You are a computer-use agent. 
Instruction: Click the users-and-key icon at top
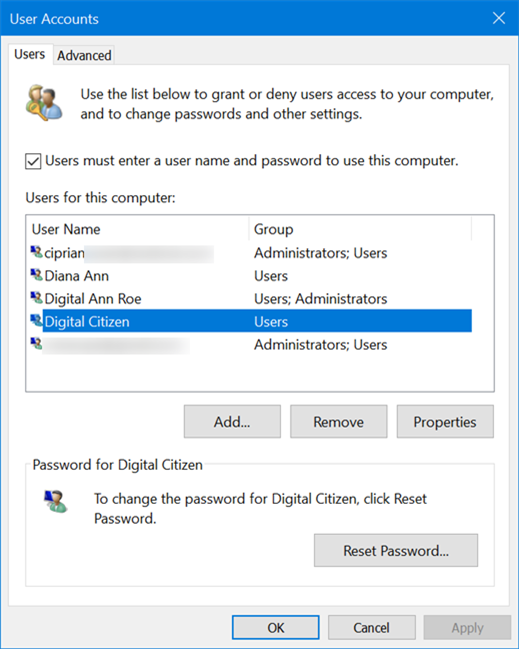(x=44, y=103)
